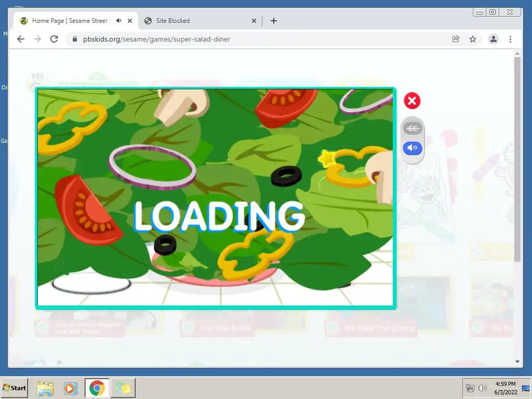Screen dimensions: 532x399
Task: Bookmark this page with star icon
Action: click(473, 39)
